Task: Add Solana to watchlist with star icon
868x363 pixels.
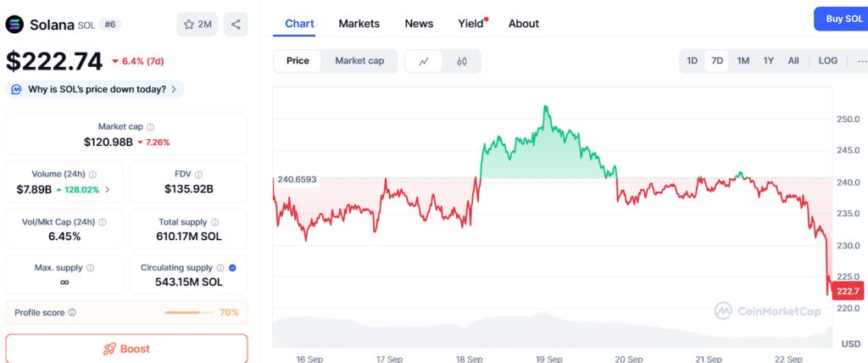Action: (x=197, y=25)
